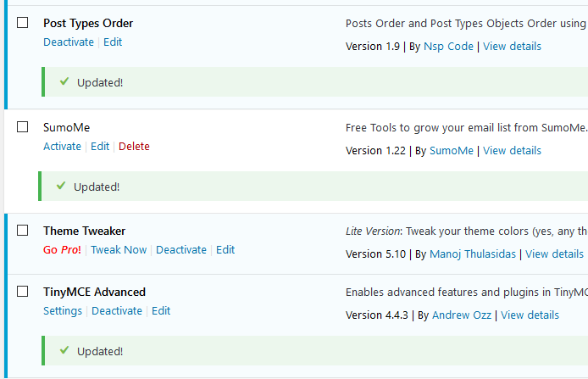Click the SumoMe plugin title
Viewport: 588px width, 379px height.
coord(67,127)
